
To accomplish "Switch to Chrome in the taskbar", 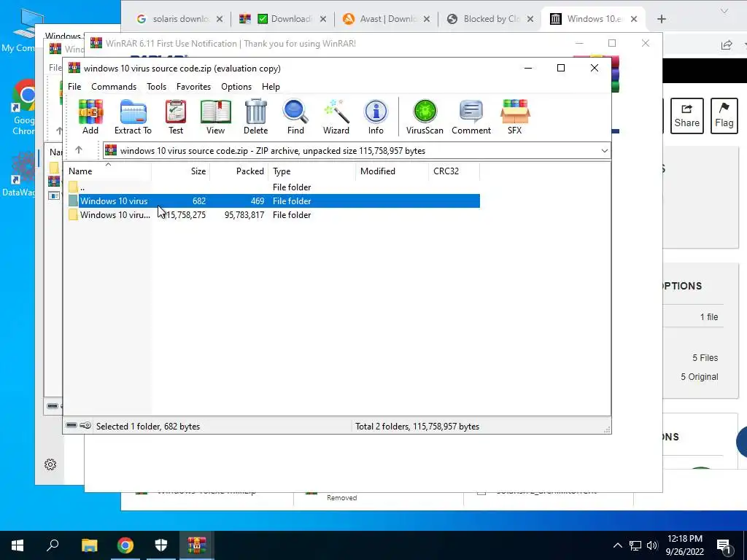I will coord(125,545).
